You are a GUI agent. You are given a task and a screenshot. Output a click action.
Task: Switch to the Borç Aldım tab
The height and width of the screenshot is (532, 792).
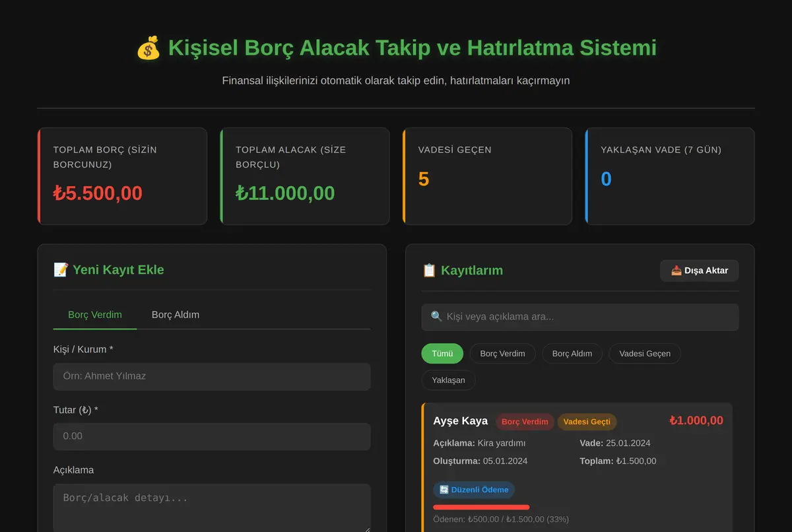(176, 315)
